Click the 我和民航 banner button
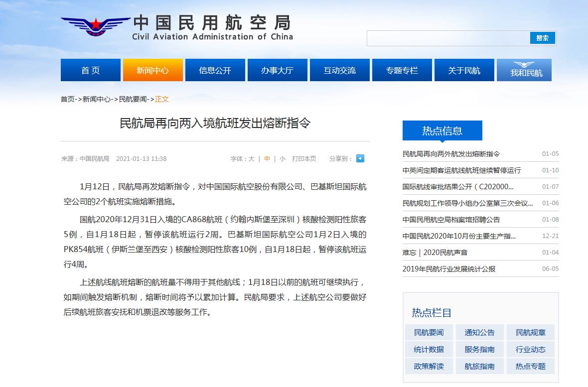 [526, 70]
